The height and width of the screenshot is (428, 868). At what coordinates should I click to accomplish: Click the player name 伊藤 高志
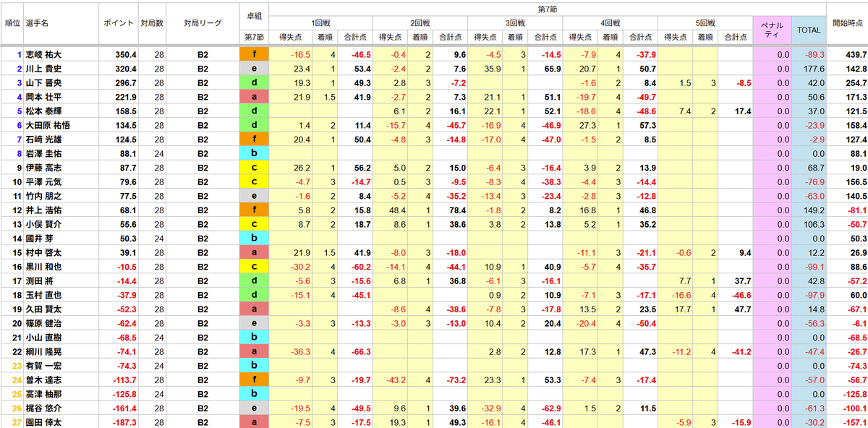pos(43,167)
